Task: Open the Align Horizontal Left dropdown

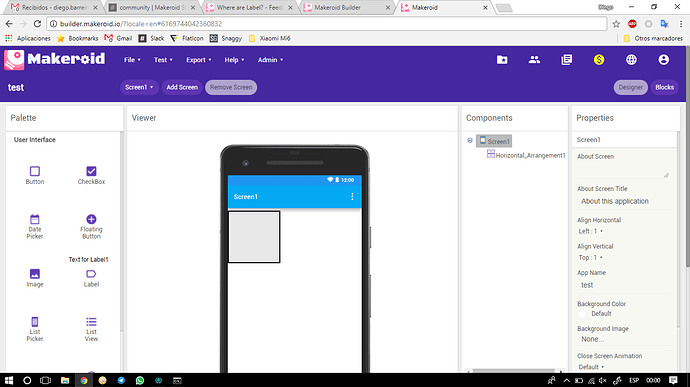Action: tap(591, 231)
